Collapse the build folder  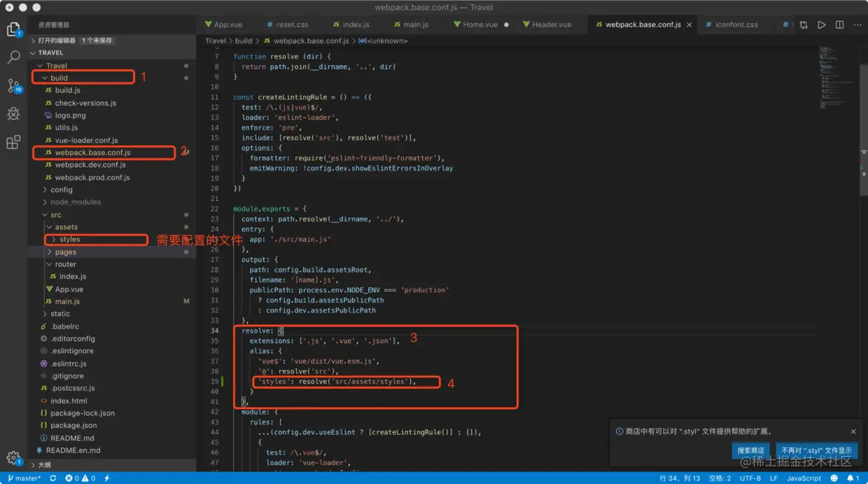click(x=59, y=78)
